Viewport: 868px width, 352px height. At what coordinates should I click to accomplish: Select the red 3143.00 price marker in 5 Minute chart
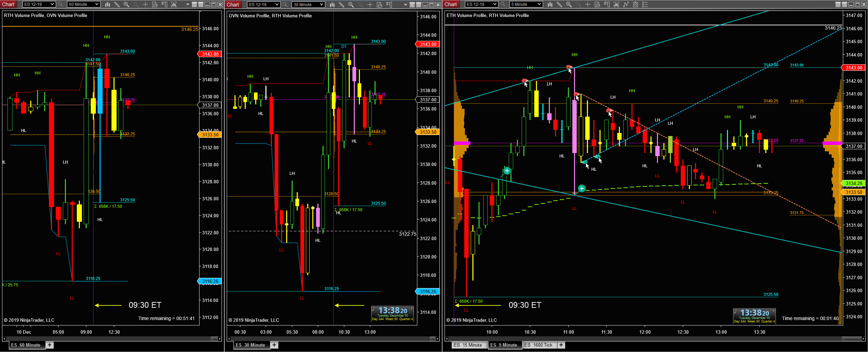click(x=854, y=68)
